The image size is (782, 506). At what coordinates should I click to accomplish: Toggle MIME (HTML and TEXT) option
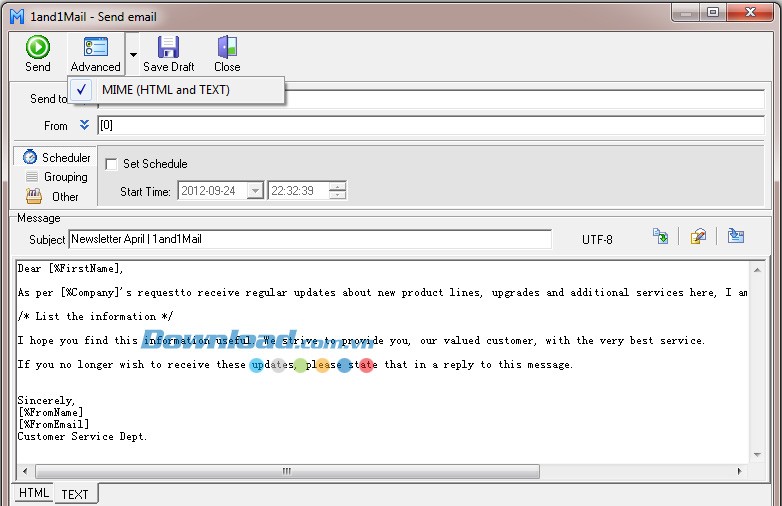point(165,90)
